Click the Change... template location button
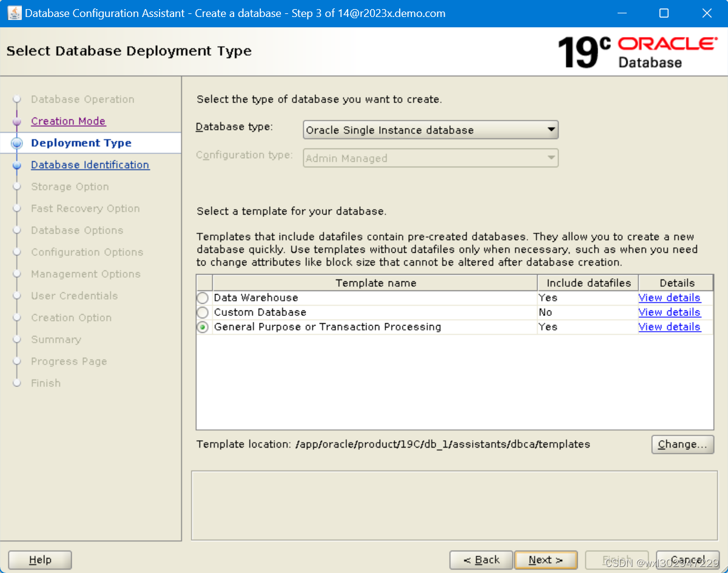 click(682, 444)
